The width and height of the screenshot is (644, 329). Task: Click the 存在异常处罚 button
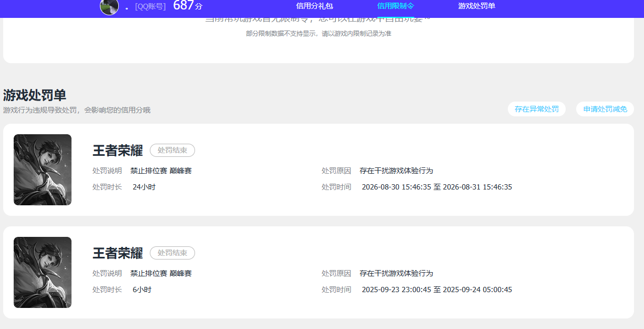click(537, 109)
